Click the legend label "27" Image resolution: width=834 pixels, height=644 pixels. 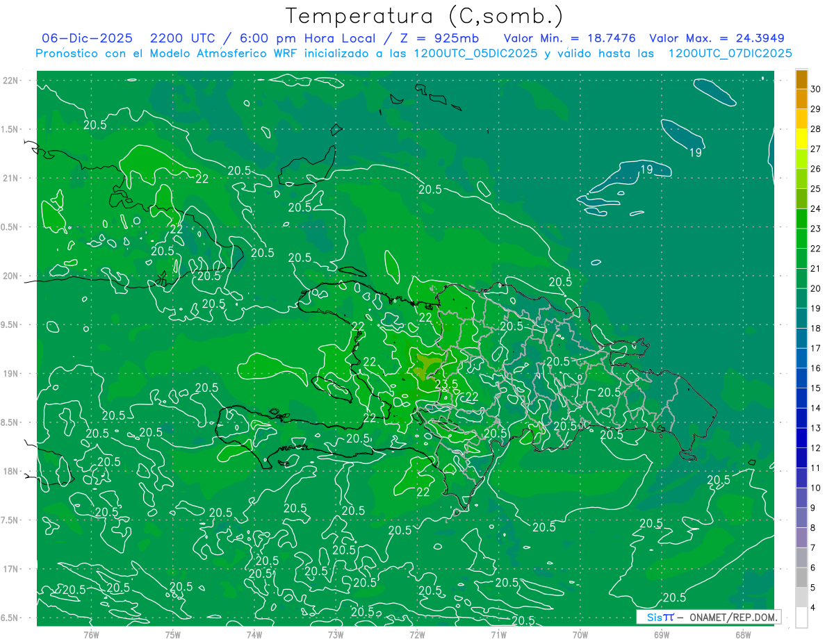click(817, 148)
